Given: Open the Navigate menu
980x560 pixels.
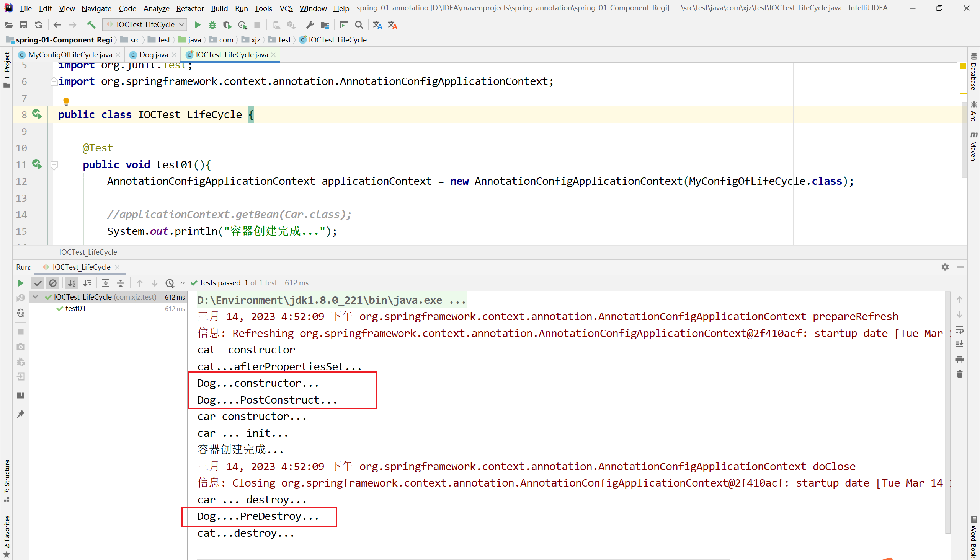Looking at the screenshot, I should point(96,8).
